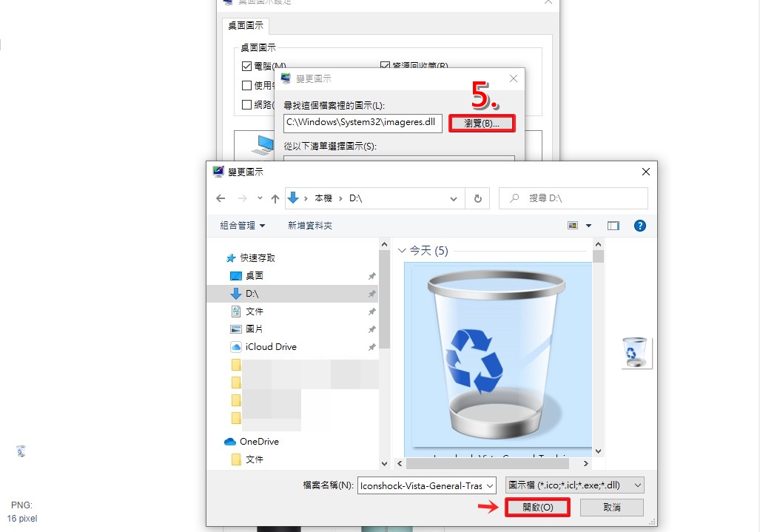This screenshot has height=532, width=760.
Task: Close the small 變更圖示 dialog behind
Action: tap(514, 78)
